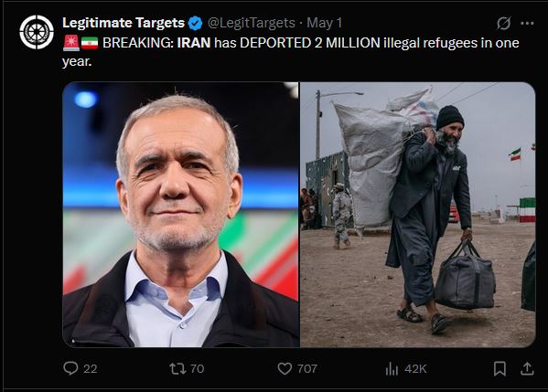Click the 22 replies count
This screenshot has width=548, height=392.
[x=91, y=368]
